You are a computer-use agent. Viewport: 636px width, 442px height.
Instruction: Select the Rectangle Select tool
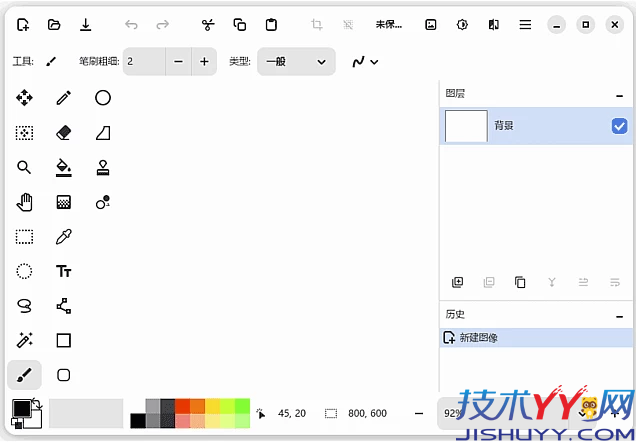(x=24, y=237)
